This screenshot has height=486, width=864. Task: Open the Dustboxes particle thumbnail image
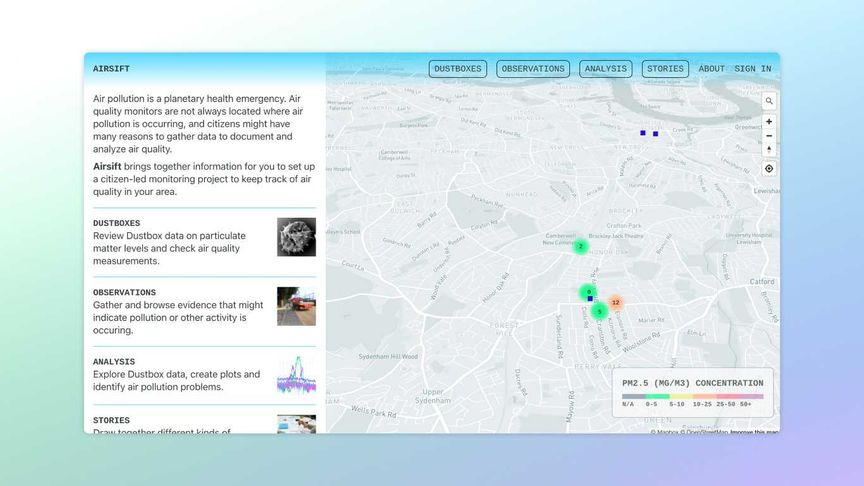(296, 237)
